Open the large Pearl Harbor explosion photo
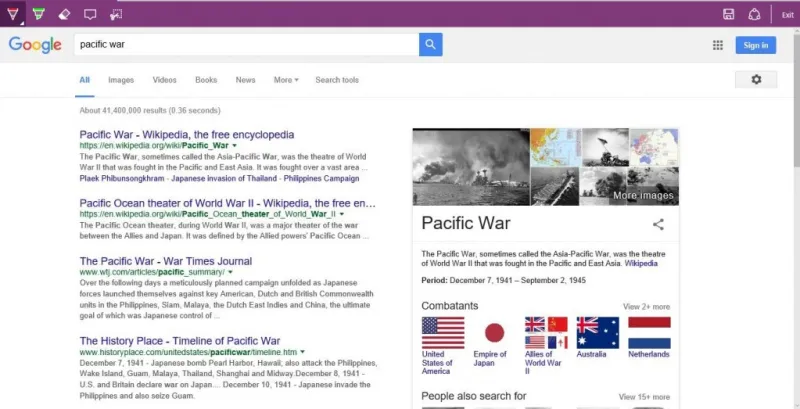This screenshot has height=409, width=800. (x=471, y=167)
